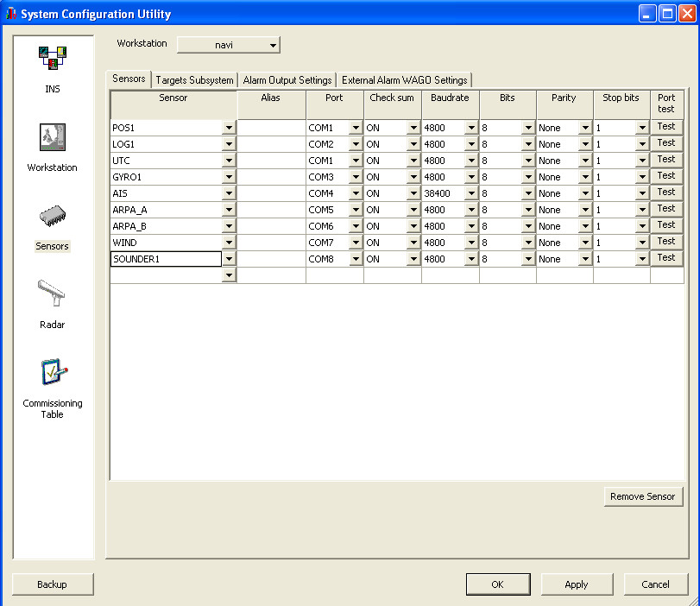Switch to Targets Subsystem tab

coord(194,80)
